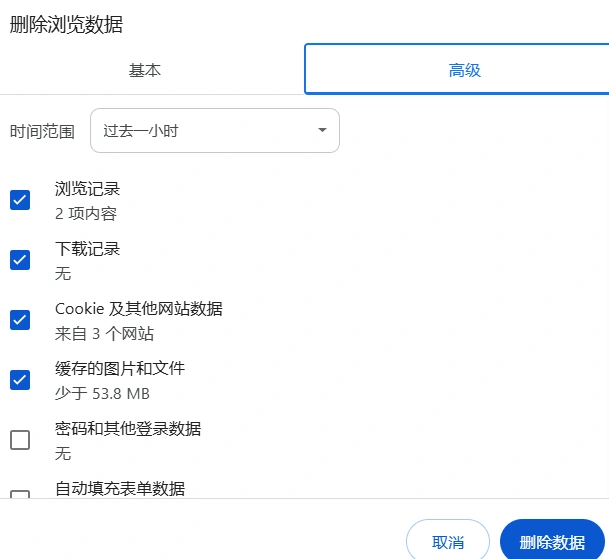The width and height of the screenshot is (609, 559).
Task: Click the 下载记录 label text
Action: (x=87, y=249)
